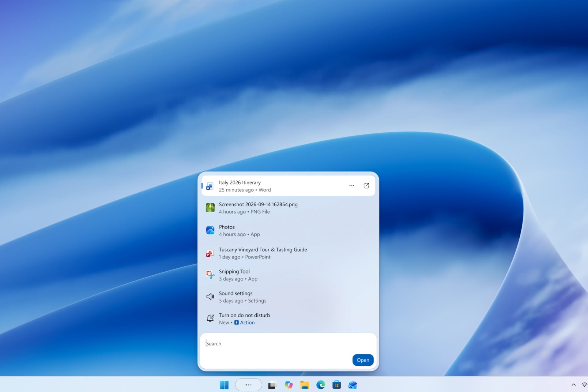The height and width of the screenshot is (392, 588).
Task: Select Turn on do not disturb action
Action: 288,319
